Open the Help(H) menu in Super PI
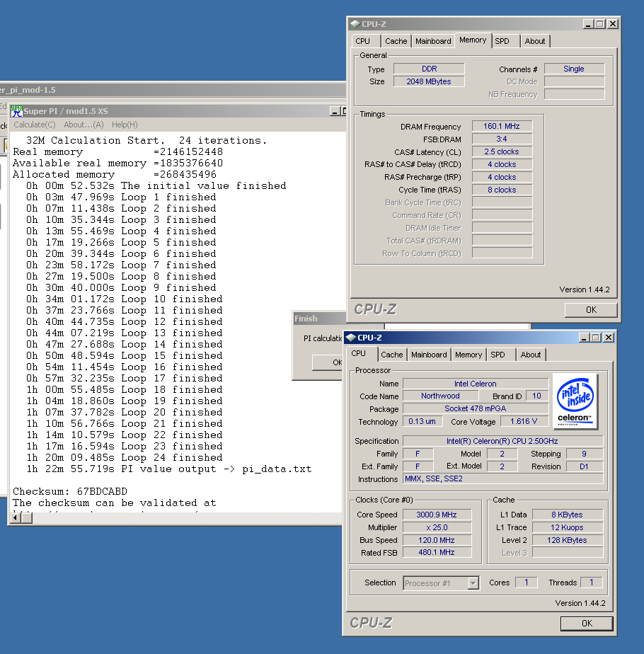The image size is (644, 654). click(125, 125)
